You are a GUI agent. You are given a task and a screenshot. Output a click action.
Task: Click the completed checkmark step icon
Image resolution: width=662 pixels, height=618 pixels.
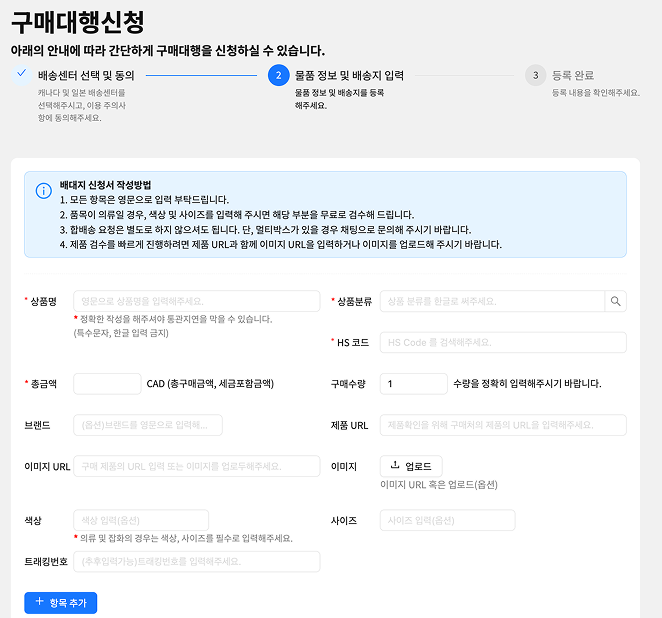pos(21,74)
